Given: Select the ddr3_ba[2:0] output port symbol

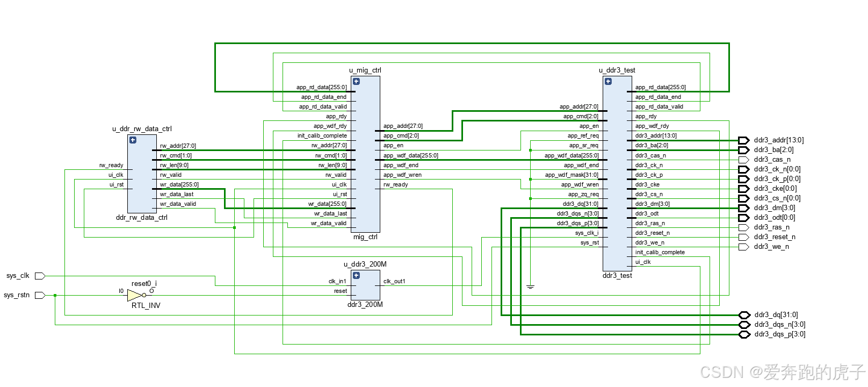Looking at the screenshot, I should pyautogui.click(x=743, y=150).
